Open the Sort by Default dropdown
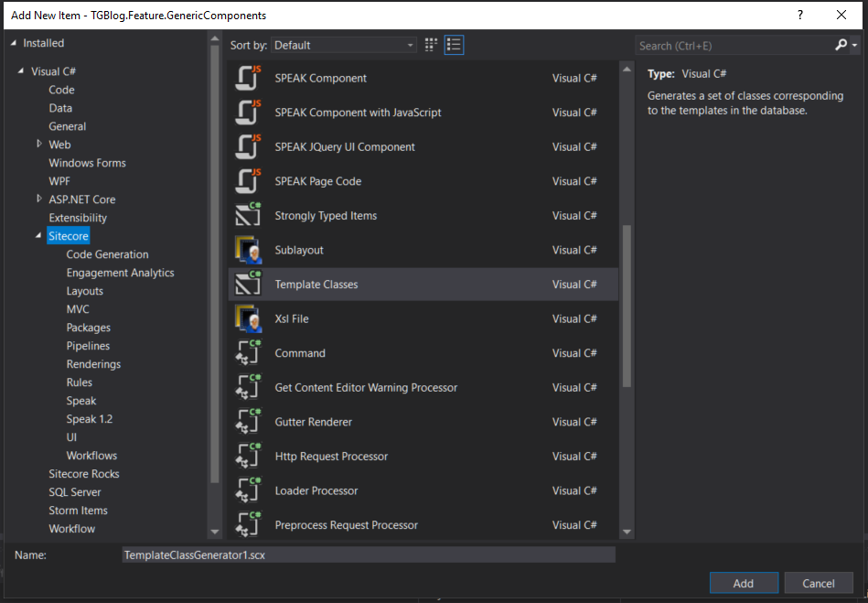The image size is (868, 603). coord(344,45)
